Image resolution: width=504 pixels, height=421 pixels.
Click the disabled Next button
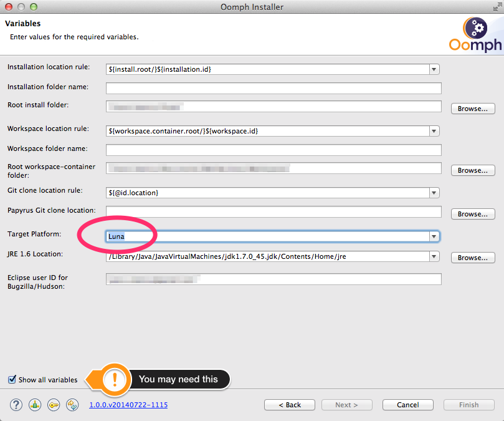347,405
